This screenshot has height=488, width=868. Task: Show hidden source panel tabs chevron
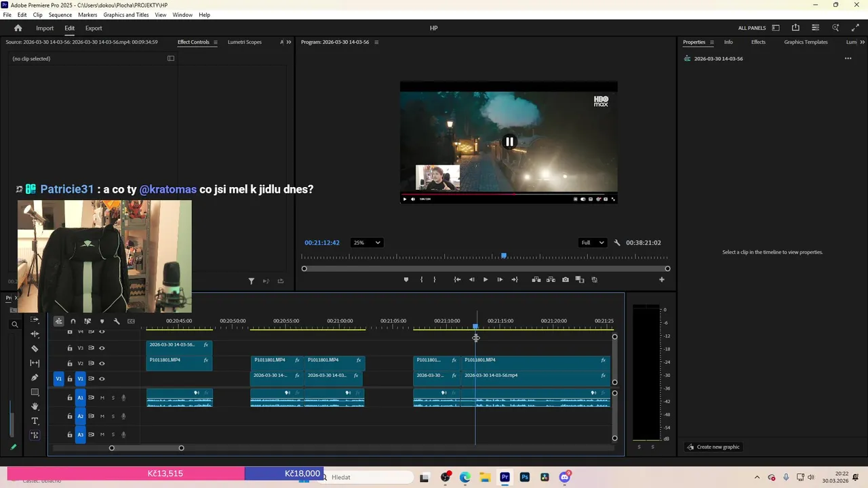coord(289,42)
